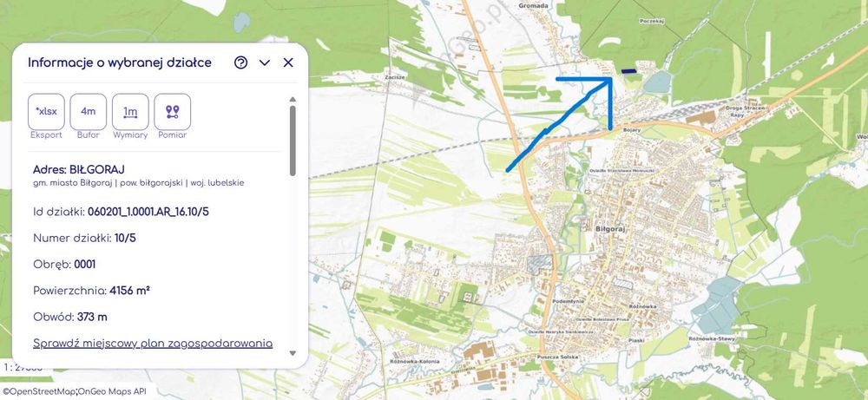Open the help question mark icon

point(240,62)
